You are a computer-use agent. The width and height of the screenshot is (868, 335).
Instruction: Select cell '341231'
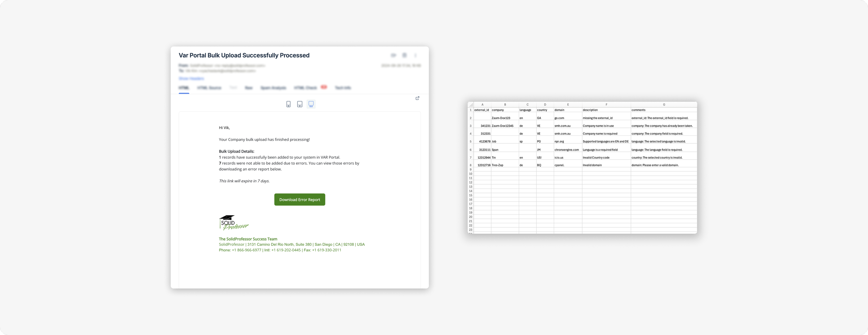pyautogui.click(x=482, y=125)
